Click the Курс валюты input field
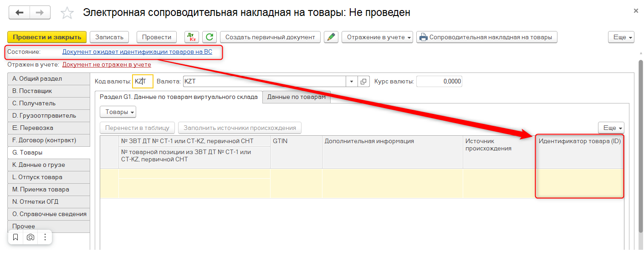Screen dimensions: 644x258 click(439, 82)
